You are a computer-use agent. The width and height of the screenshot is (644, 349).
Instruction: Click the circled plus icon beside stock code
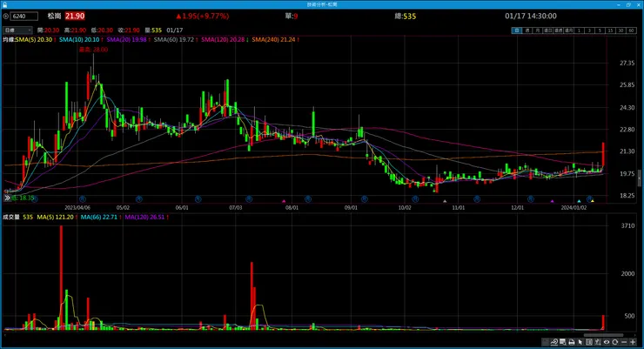coord(6,17)
